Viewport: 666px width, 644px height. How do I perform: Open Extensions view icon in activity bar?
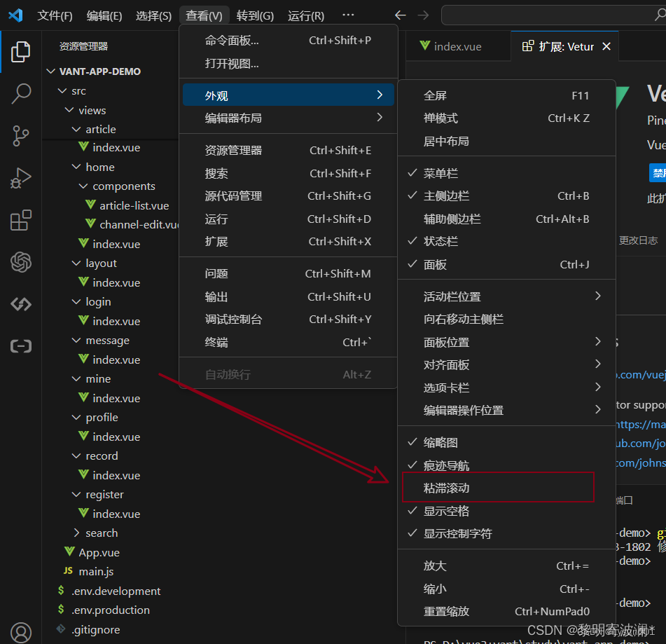(20, 220)
